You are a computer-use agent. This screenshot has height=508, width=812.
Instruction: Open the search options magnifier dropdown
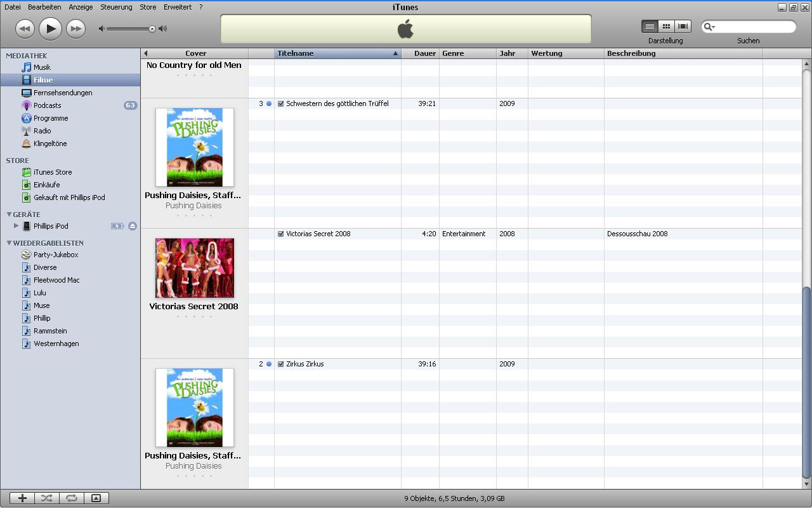[x=709, y=27]
